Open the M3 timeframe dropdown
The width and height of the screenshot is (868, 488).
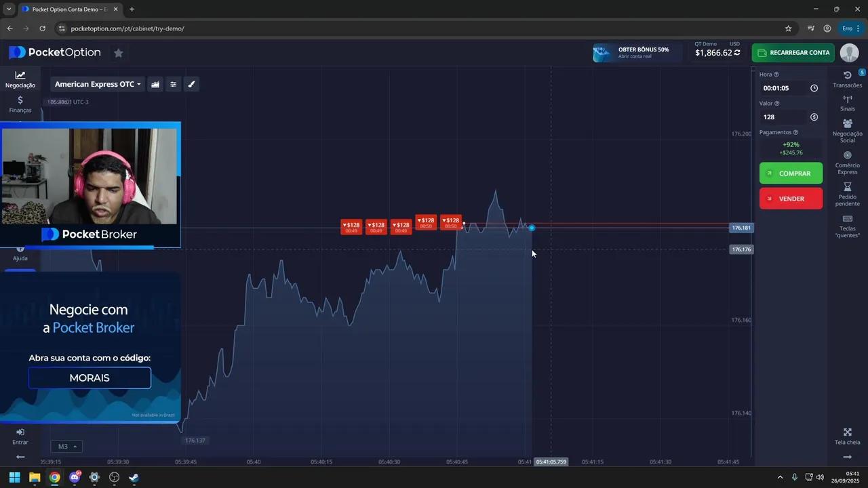point(66,447)
